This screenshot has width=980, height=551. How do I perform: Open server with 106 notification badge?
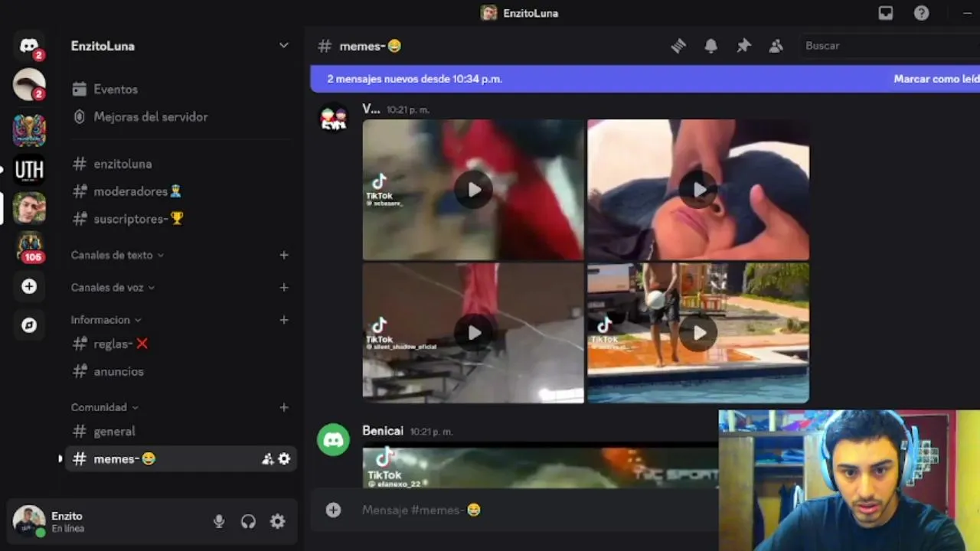click(x=29, y=247)
